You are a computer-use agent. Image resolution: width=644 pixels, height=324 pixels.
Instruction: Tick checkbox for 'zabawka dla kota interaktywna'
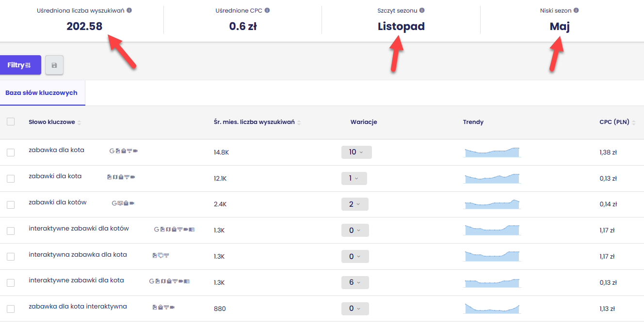click(x=11, y=309)
